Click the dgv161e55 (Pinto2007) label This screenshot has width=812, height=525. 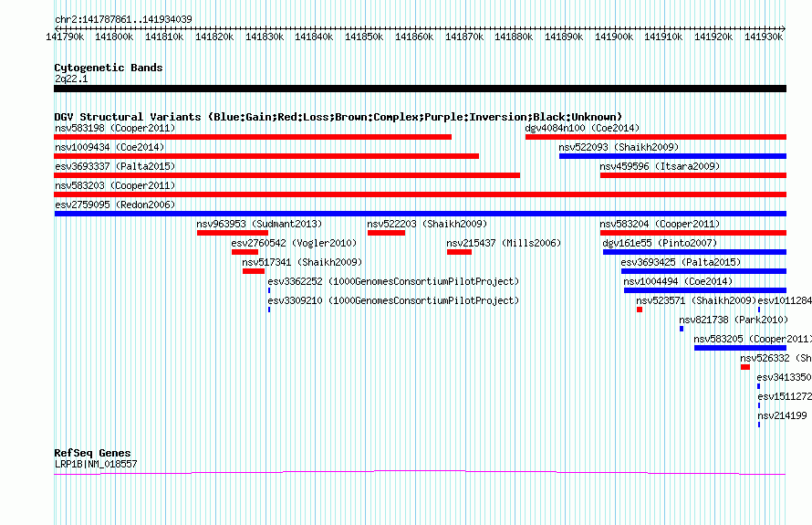660,243
